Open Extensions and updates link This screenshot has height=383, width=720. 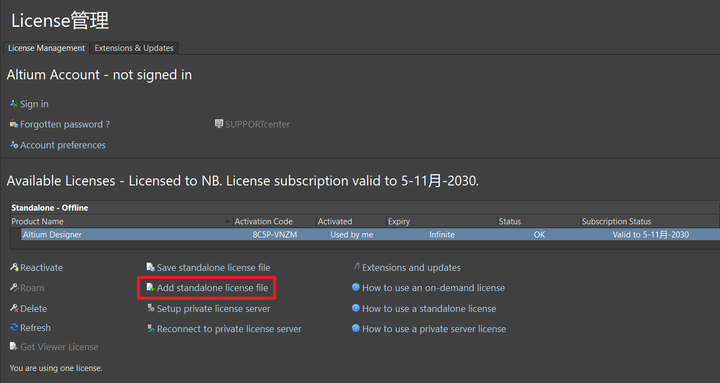(411, 268)
